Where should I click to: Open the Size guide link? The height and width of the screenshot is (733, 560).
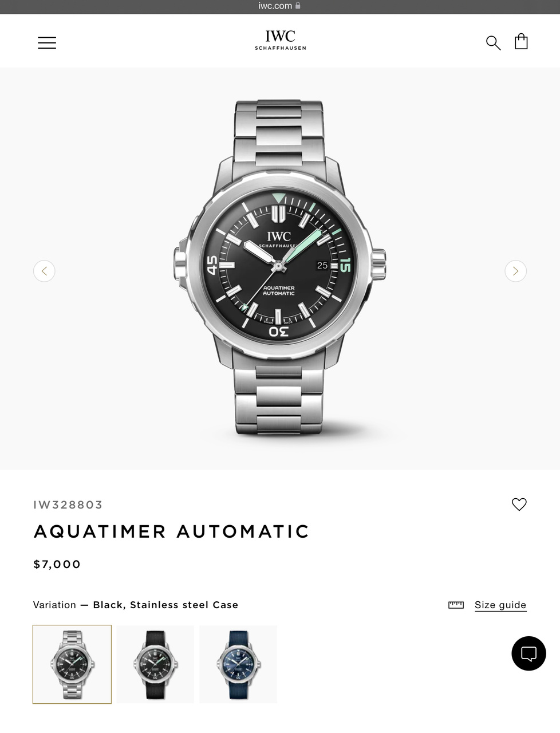500,605
